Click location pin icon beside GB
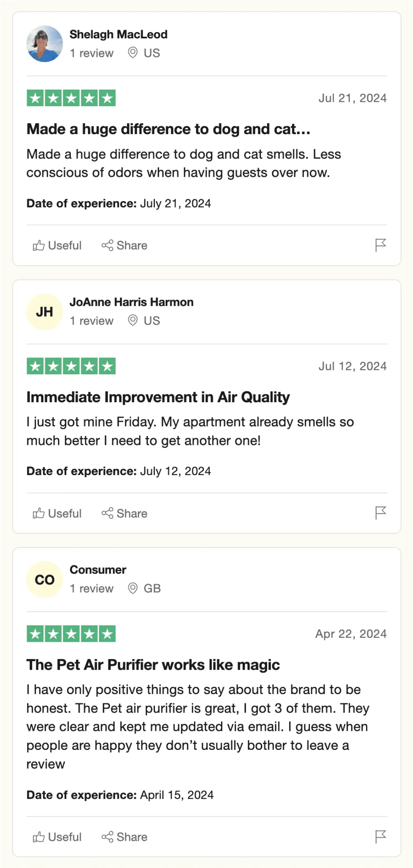This screenshot has height=868, width=413. click(x=133, y=588)
